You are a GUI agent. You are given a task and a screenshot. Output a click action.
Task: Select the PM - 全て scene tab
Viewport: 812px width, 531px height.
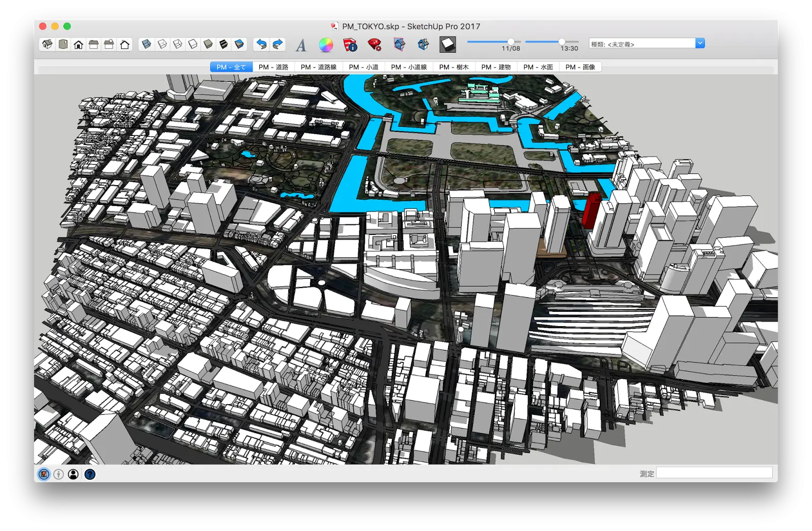[x=231, y=67]
